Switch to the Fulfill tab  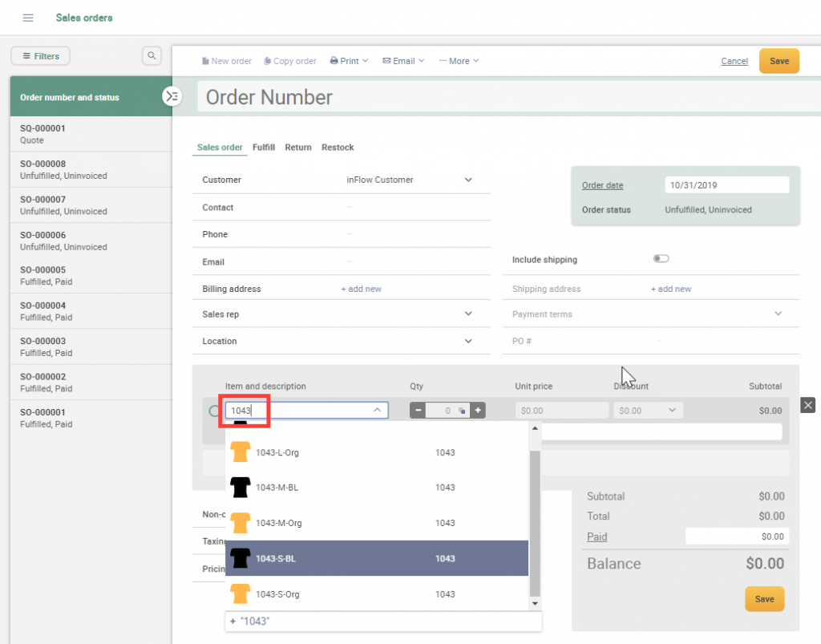coord(263,148)
